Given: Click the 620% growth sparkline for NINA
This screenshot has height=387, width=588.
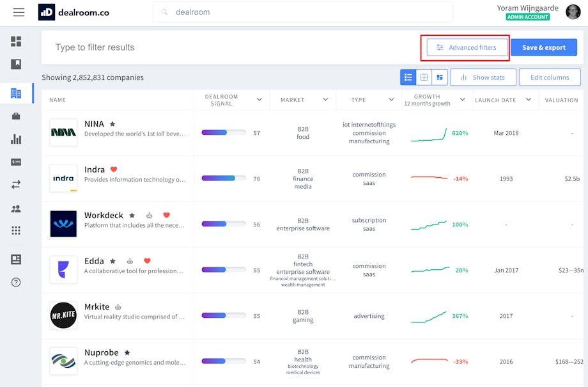Looking at the screenshot, I should point(429,134).
